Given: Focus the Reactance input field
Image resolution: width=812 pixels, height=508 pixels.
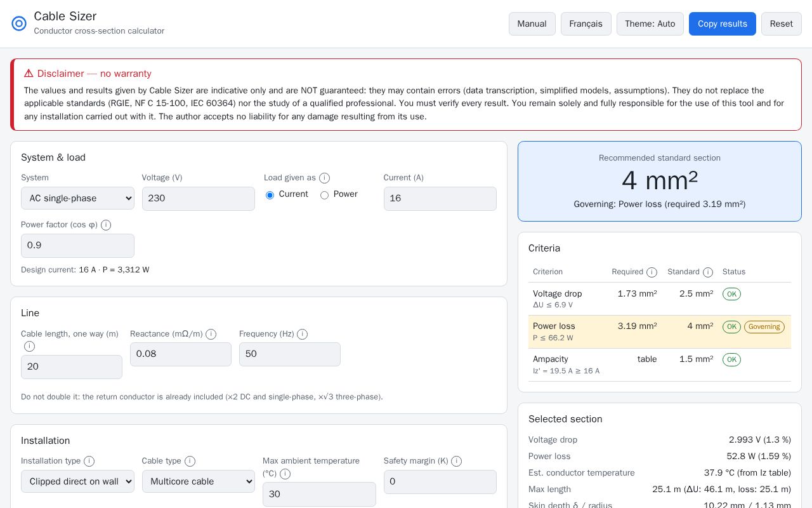Looking at the screenshot, I should point(181,354).
